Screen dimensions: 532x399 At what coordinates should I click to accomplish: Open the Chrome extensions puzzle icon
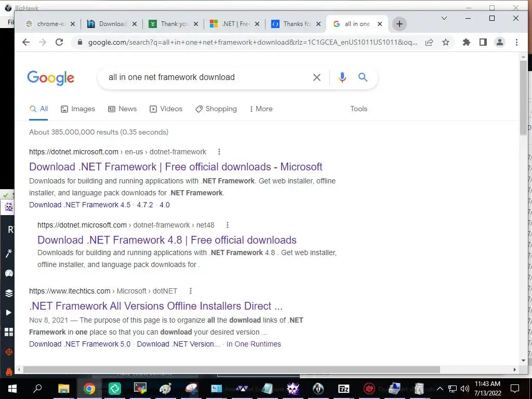[x=467, y=42]
